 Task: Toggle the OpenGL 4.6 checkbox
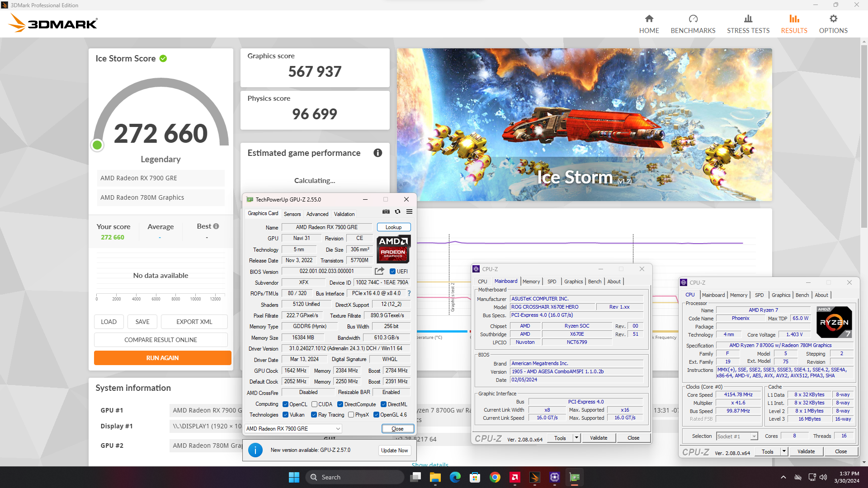[x=376, y=415]
